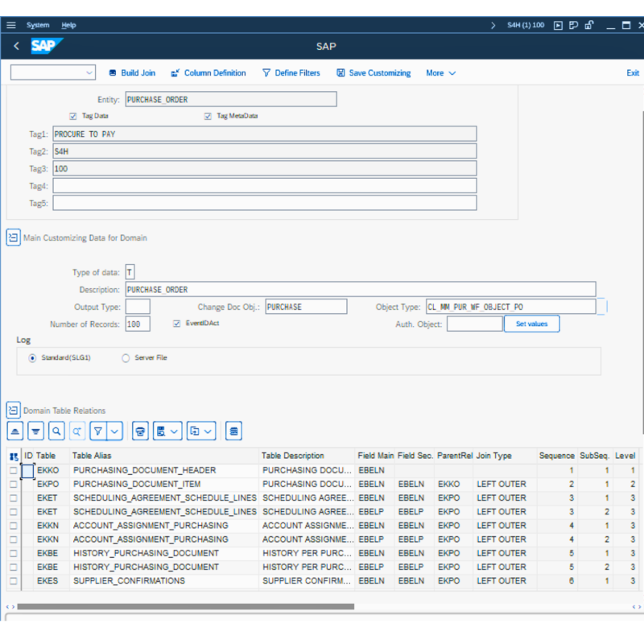Open the Help menu
Viewport: 644px width, 644px height.
(x=68, y=25)
